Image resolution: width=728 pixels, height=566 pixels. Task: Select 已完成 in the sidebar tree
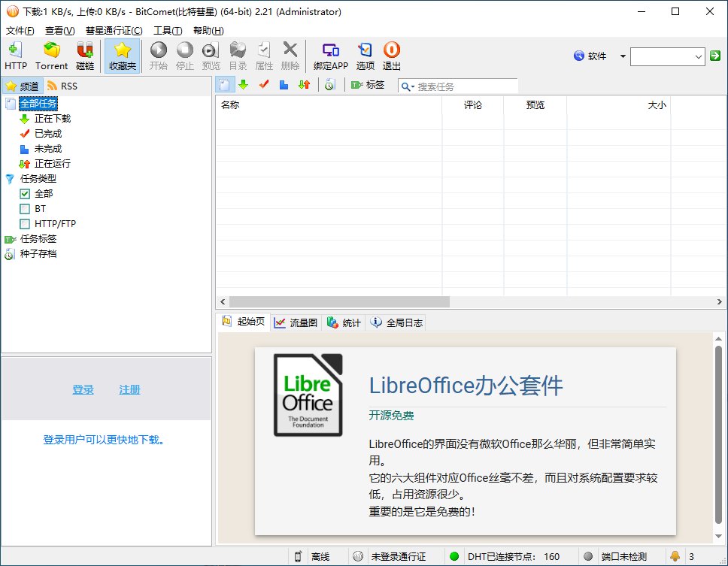point(48,134)
